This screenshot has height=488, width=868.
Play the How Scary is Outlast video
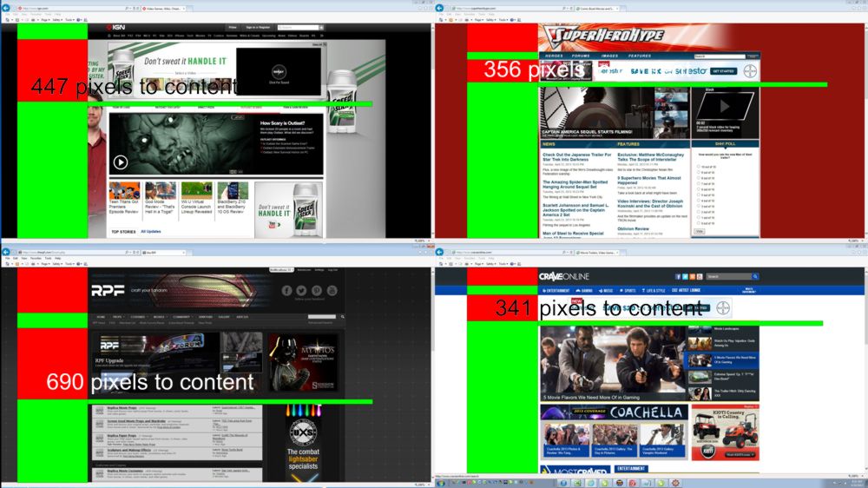pyautogui.click(x=120, y=162)
